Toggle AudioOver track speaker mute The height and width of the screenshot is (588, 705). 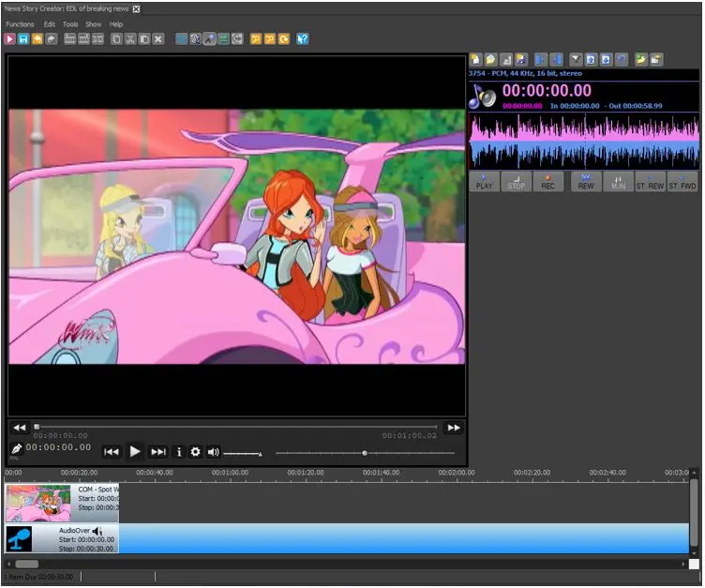pos(97,532)
